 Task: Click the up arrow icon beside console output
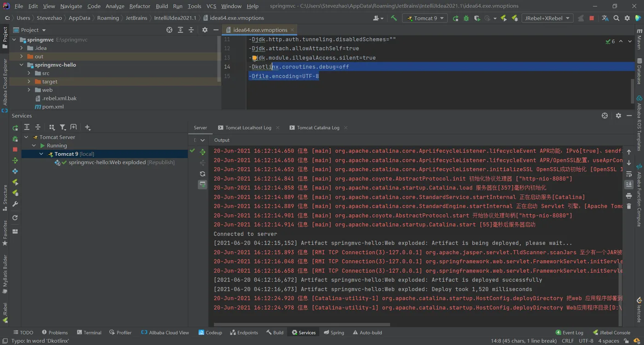(x=629, y=152)
